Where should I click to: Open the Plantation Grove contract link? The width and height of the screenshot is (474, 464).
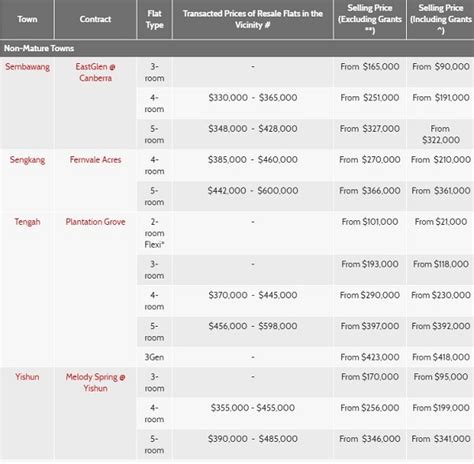pyautogui.click(x=95, y=222)
